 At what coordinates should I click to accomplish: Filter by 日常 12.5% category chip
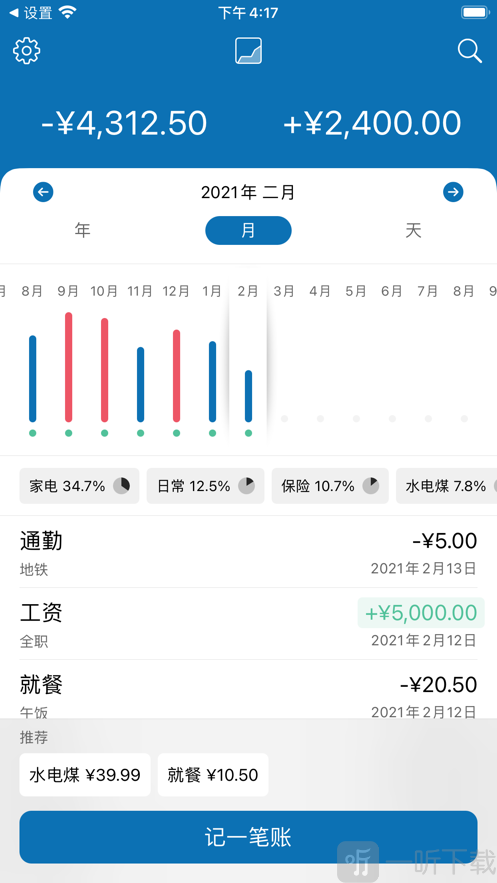coord(205,485)
